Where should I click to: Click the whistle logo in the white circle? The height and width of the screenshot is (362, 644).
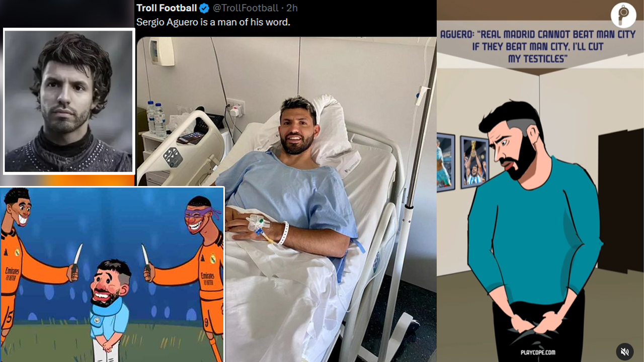[x=623, y=15]
